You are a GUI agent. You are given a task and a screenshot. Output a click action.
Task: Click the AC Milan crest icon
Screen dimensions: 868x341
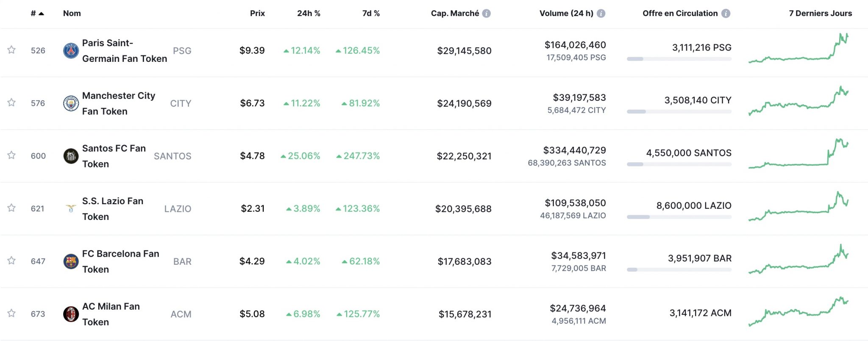(x=71, y=314)
